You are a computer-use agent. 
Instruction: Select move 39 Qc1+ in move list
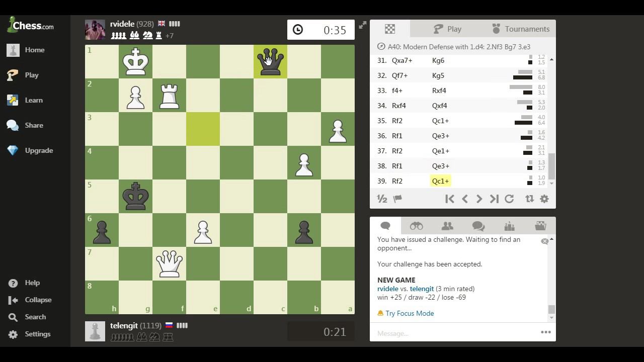[x=440, y=181]
